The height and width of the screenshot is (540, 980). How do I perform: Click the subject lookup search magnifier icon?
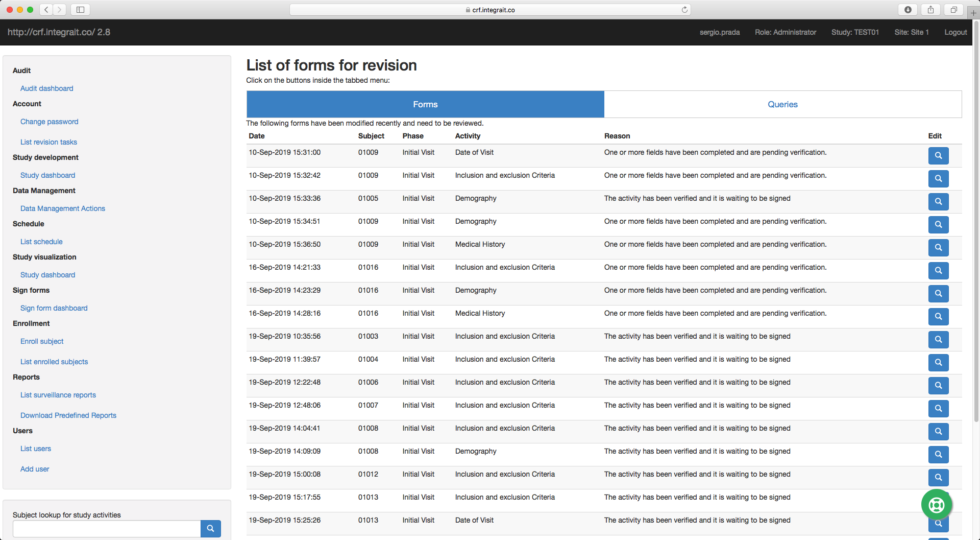click(210, 529)
